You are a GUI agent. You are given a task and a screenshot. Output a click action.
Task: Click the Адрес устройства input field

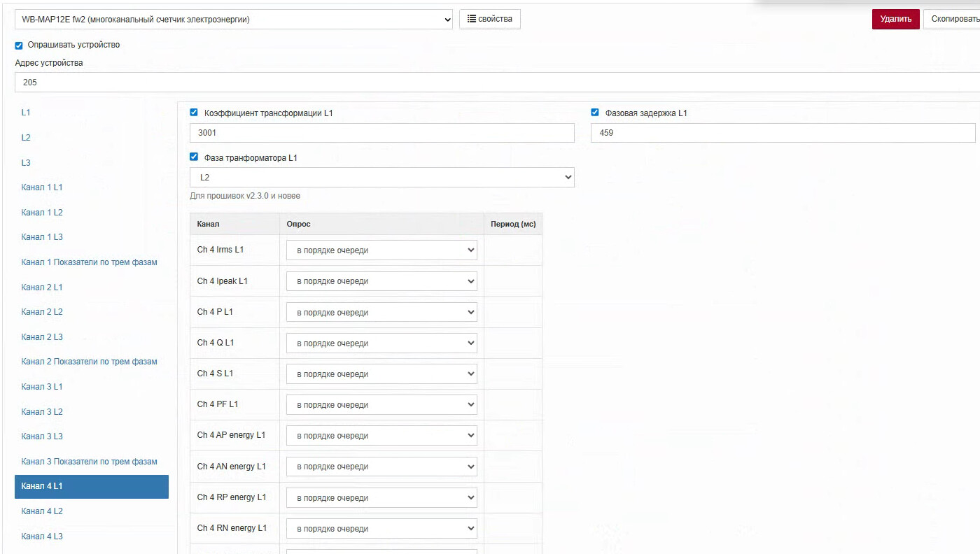[490, 83]
